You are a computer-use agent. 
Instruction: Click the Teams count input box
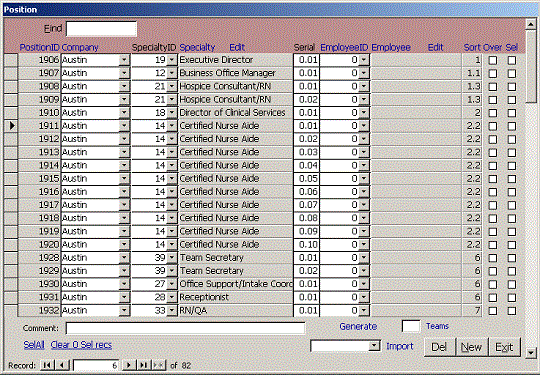point(411,326)
